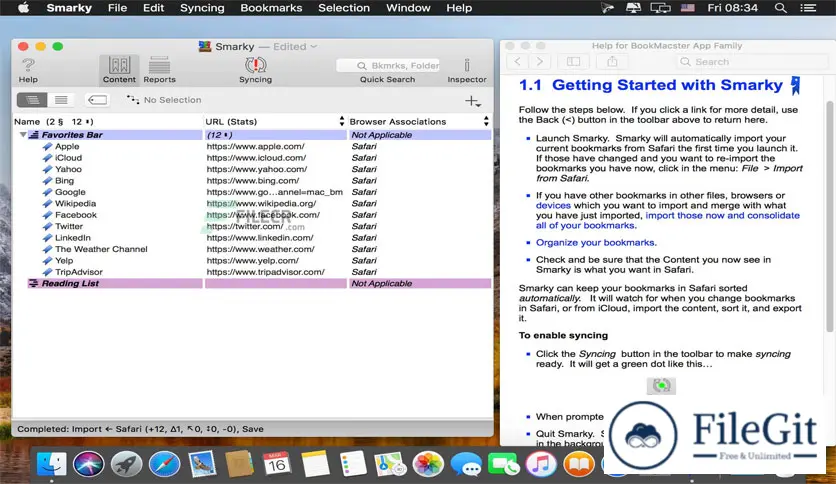
Task: Open Notes from the Dock
Action: (x=315, y=464)
